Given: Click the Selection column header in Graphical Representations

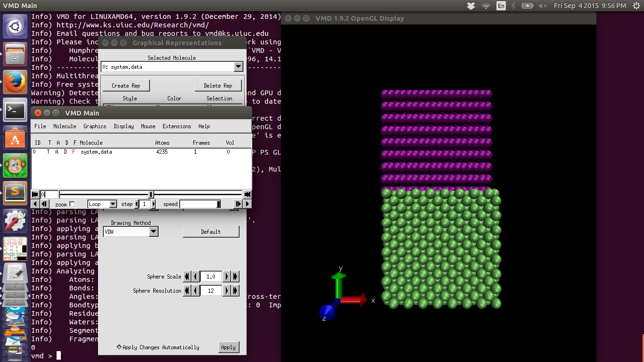Looking at the screenshot, I should tap(219, 99).
